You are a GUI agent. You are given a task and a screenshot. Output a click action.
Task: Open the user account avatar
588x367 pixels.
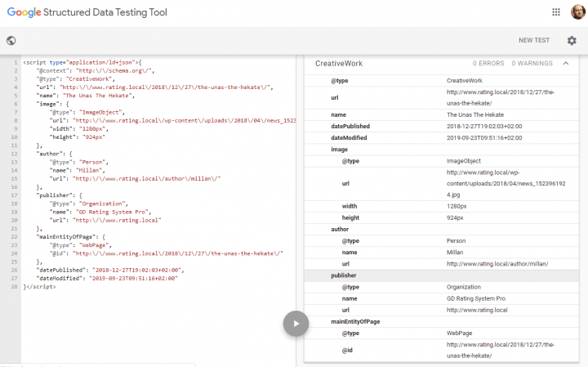click(x=578, y=12)
